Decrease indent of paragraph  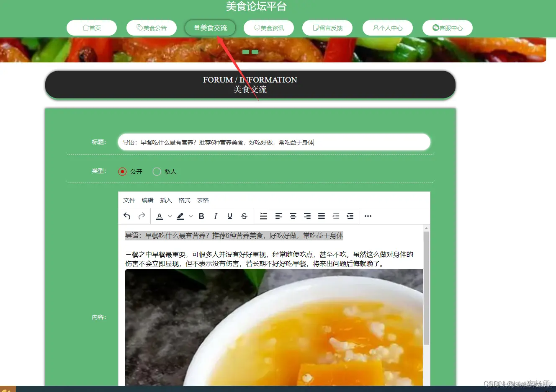(336, 216)
